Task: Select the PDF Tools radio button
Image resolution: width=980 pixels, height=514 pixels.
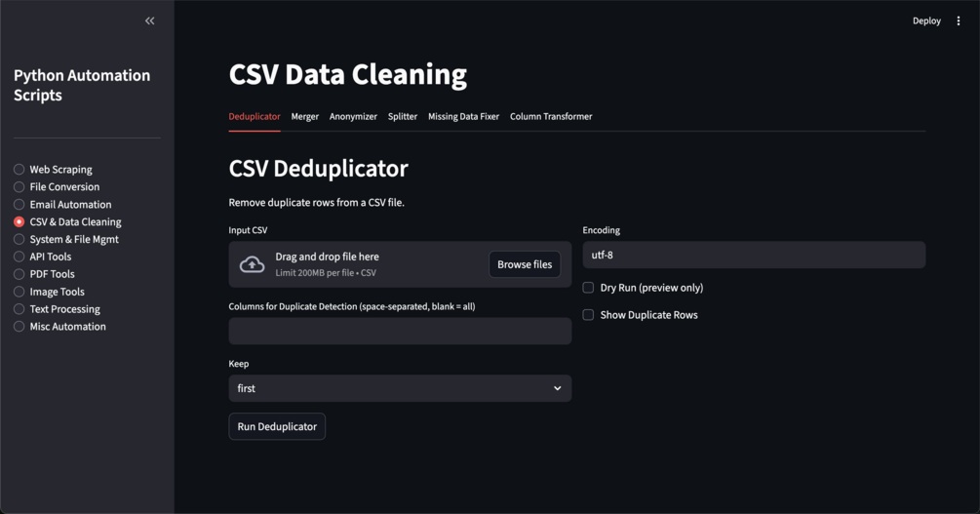Action: pos(20,274)
